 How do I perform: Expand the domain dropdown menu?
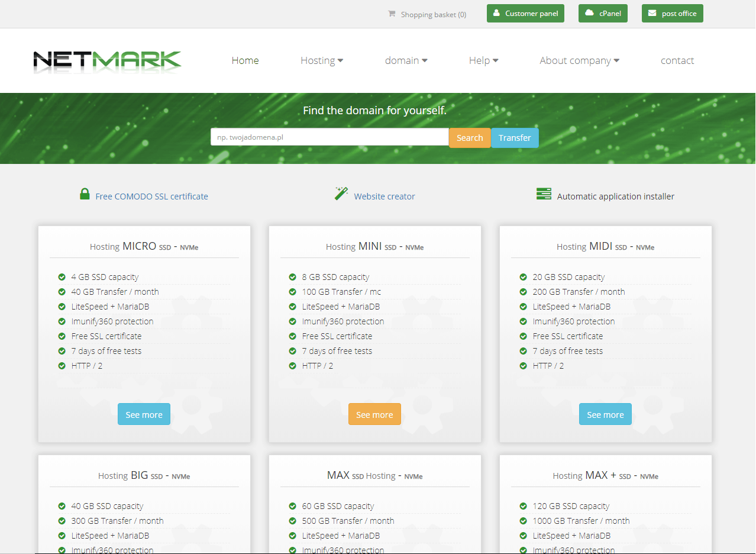point(406,60)
